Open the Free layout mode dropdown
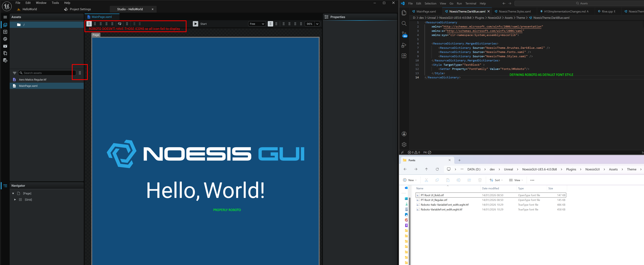 257,24
